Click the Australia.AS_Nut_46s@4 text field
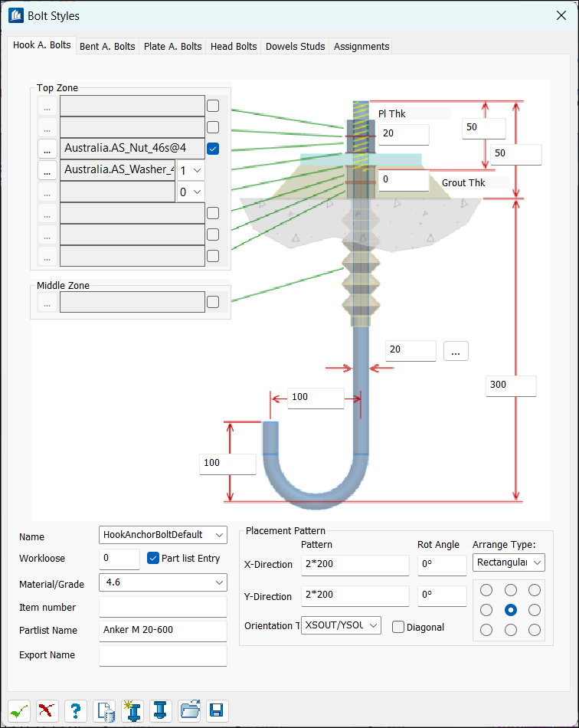Viewport: 579px width, 728px height. pos(132,149)
